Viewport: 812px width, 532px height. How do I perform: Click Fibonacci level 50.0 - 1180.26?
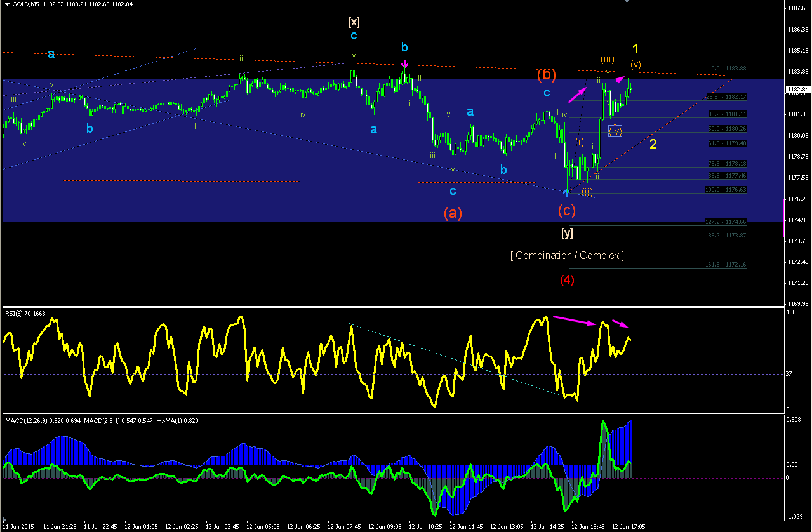click(x=727, y=128)
